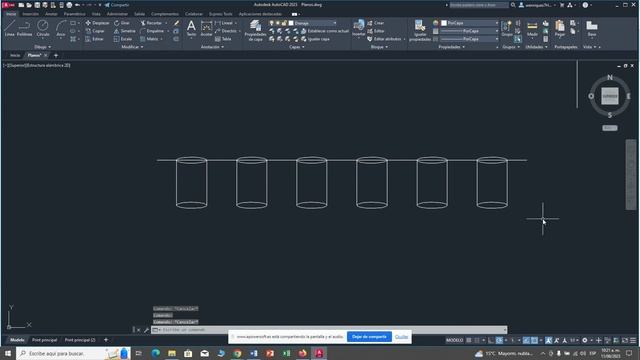
Task: Select the Polilínea tool
Action: tap(24, 28)
